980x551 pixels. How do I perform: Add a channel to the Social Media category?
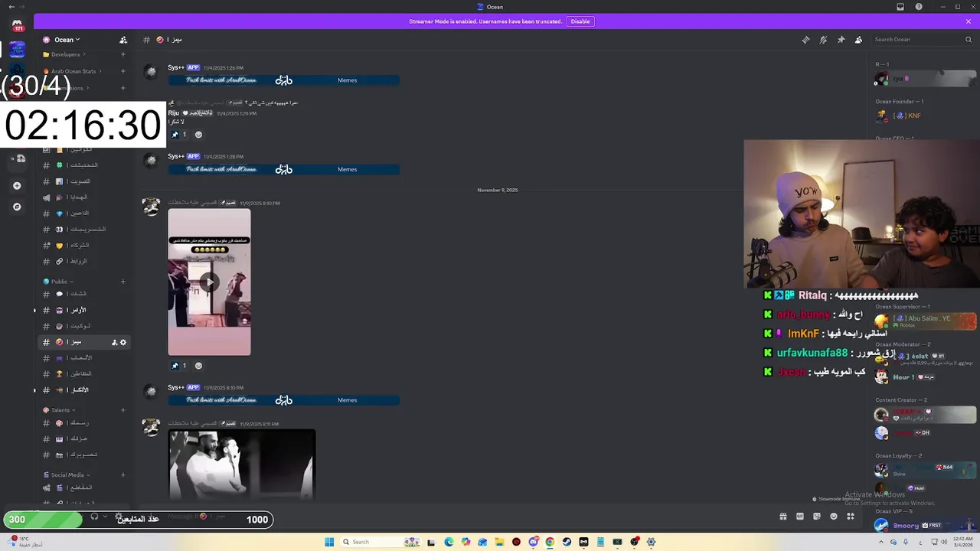[x=122, y=474]
